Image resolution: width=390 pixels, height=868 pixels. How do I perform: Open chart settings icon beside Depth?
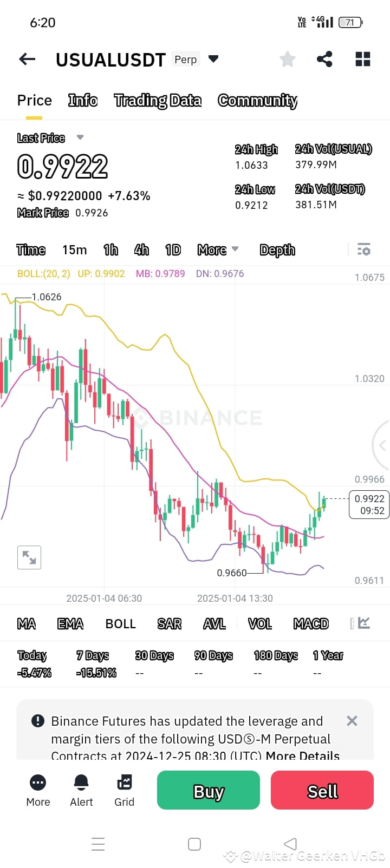coord(363,249)
